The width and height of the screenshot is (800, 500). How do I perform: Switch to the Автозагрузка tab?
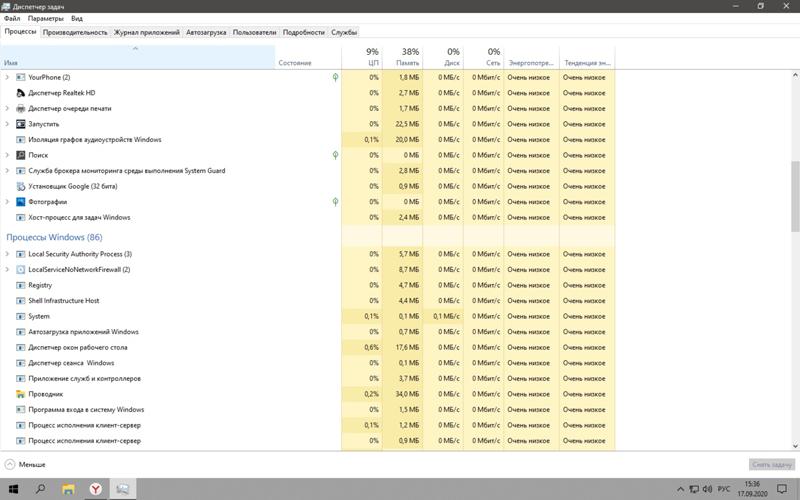(x=206, y=32)
